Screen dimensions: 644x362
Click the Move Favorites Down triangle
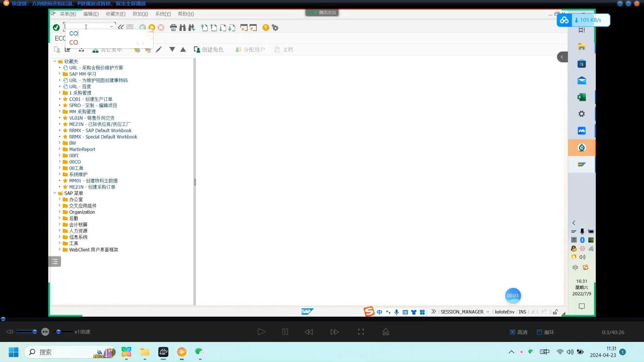172,49
